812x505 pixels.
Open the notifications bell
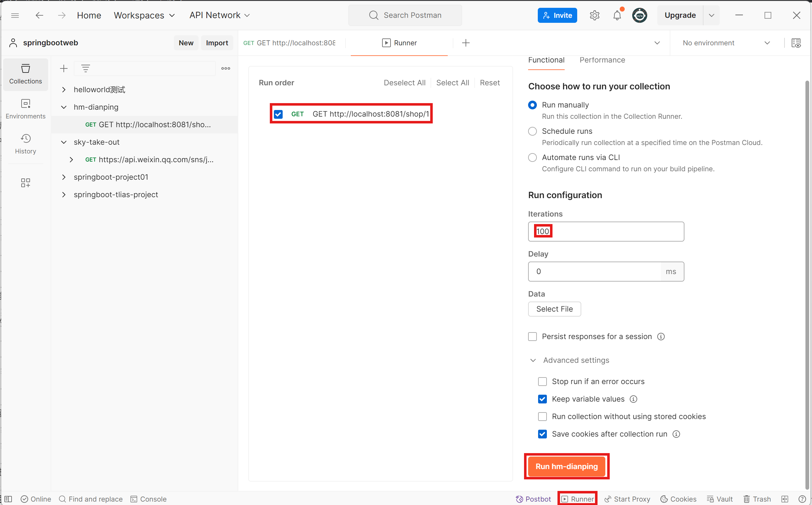(617, 15)
